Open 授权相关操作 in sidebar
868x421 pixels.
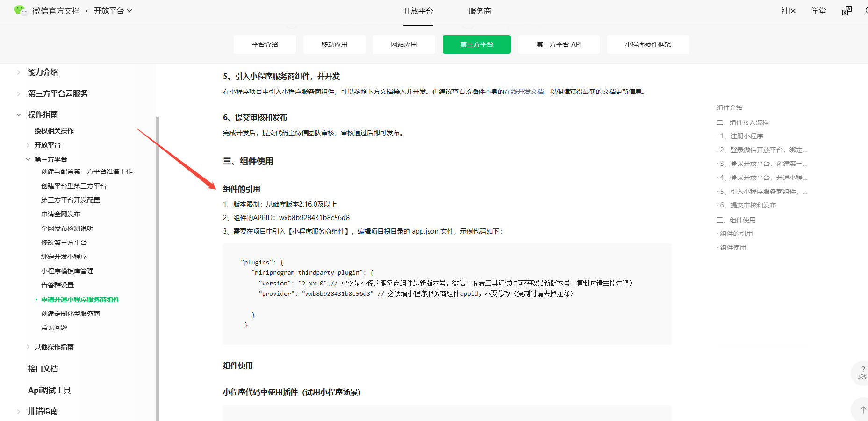[54, 131]
